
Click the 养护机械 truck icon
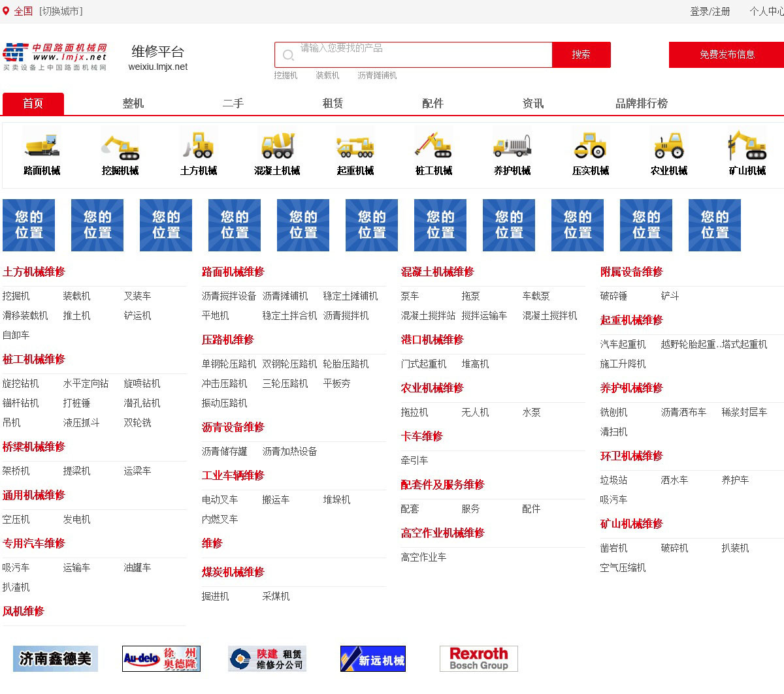click(x=512, y=144)
